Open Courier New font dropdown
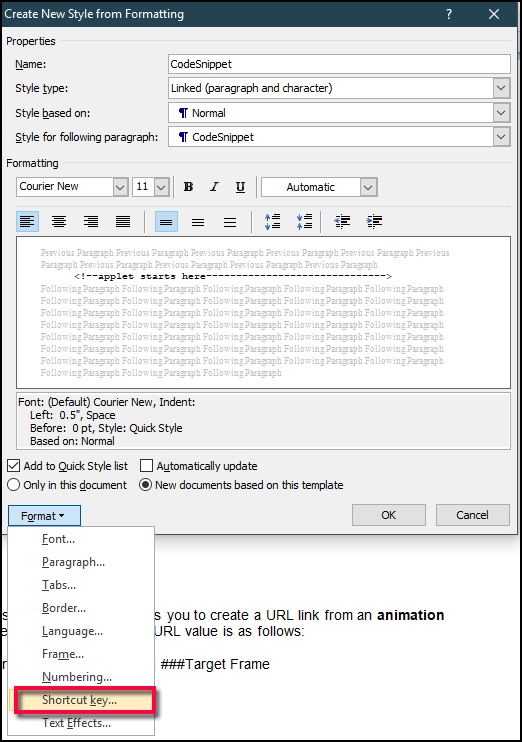 120,187
